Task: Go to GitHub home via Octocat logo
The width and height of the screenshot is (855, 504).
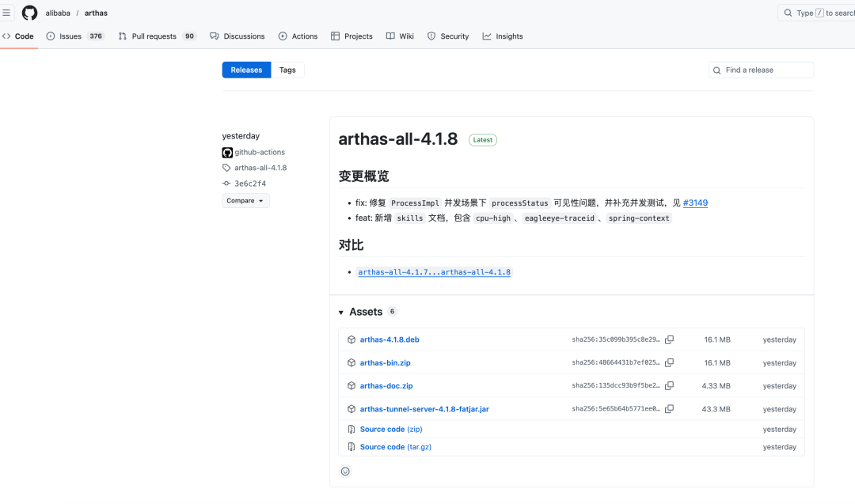Action: tap(29, 13)
